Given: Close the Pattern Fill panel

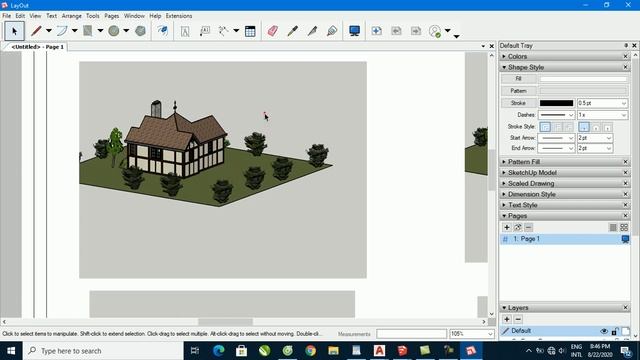Looking at the screenshot, I should coord(625,162).
